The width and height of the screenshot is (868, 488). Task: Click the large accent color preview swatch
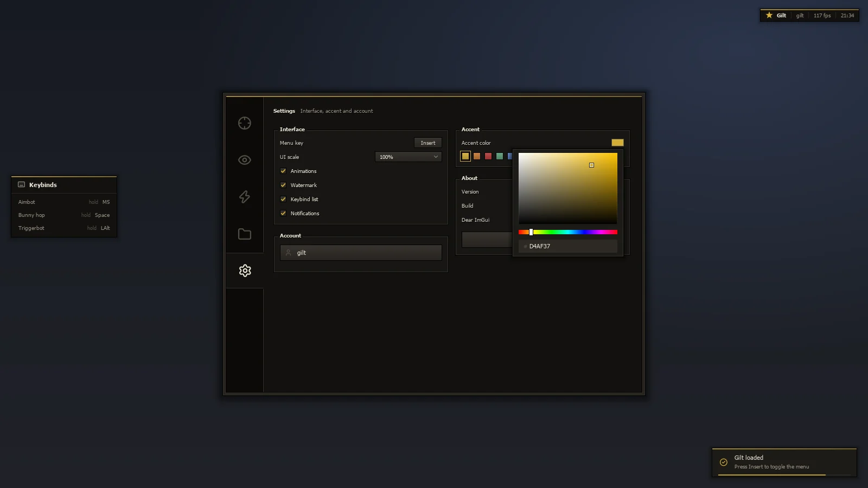617,143
